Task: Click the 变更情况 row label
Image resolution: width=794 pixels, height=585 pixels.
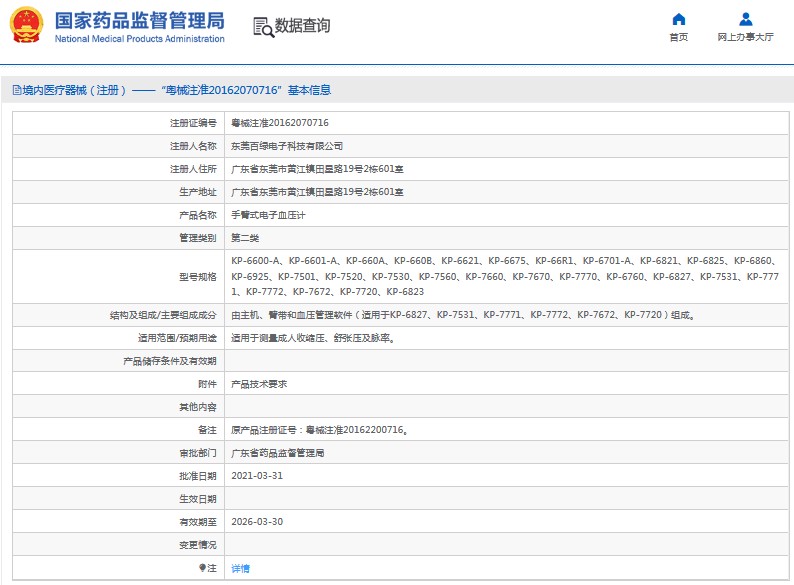Action: 197,545
